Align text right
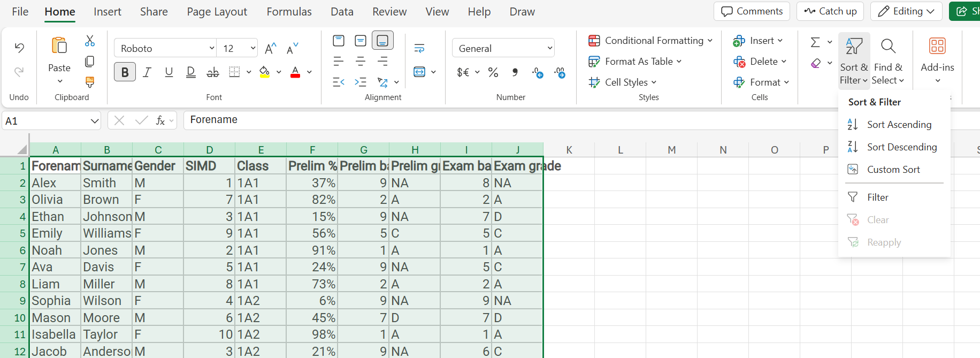 (x=382, y=62)
